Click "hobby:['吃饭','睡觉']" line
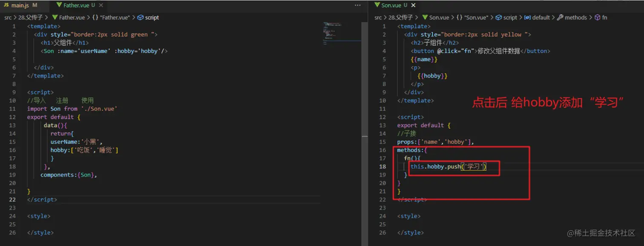Viewport: 644px width, 246px height. 84,150
